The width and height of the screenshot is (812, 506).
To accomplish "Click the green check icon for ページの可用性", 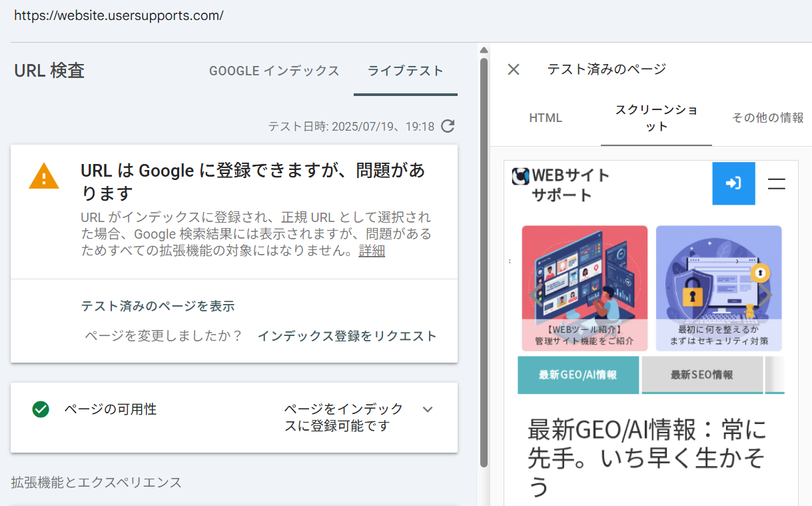I will coord(41,409).
